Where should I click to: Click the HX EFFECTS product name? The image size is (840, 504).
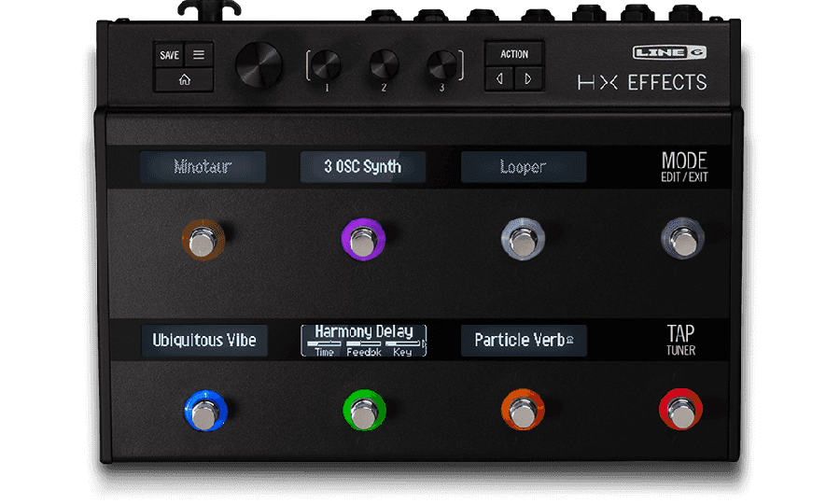[642, 82]
